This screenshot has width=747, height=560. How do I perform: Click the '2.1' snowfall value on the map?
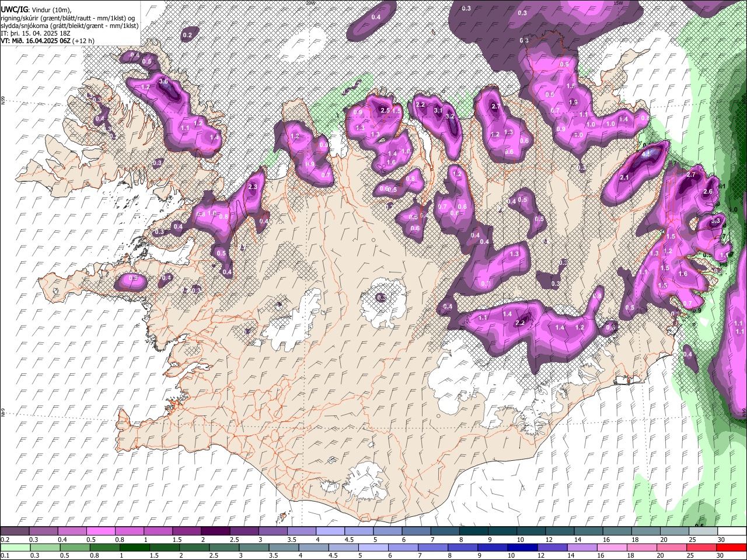[x=624, y=177]
